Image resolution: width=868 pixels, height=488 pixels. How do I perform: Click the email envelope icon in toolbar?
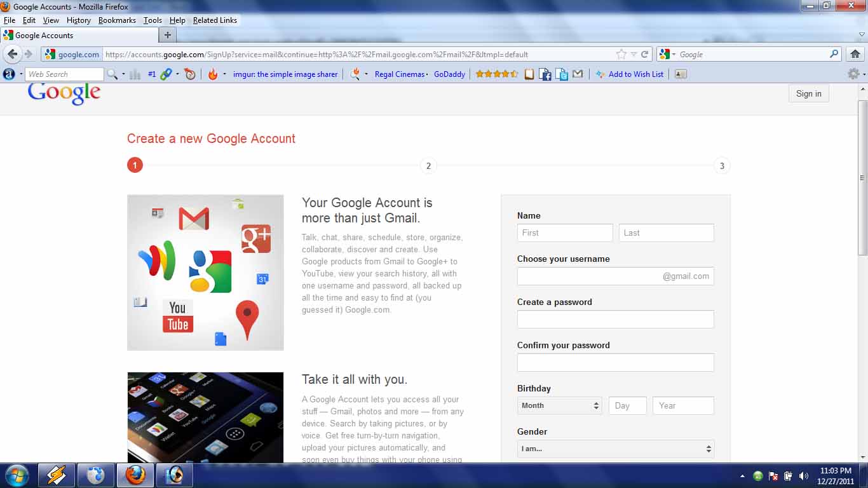(578, 74)
